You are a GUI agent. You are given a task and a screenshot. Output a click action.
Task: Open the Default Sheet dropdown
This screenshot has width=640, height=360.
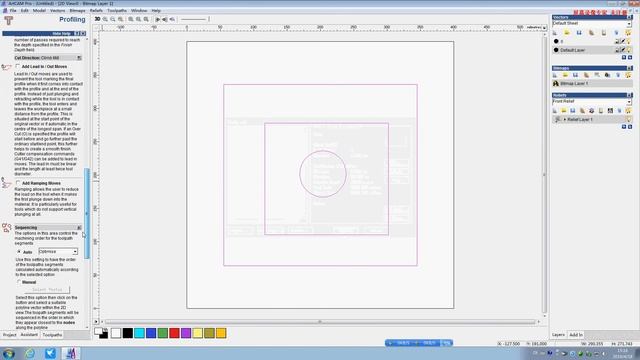pyautogui.click(x=629, y=24)
